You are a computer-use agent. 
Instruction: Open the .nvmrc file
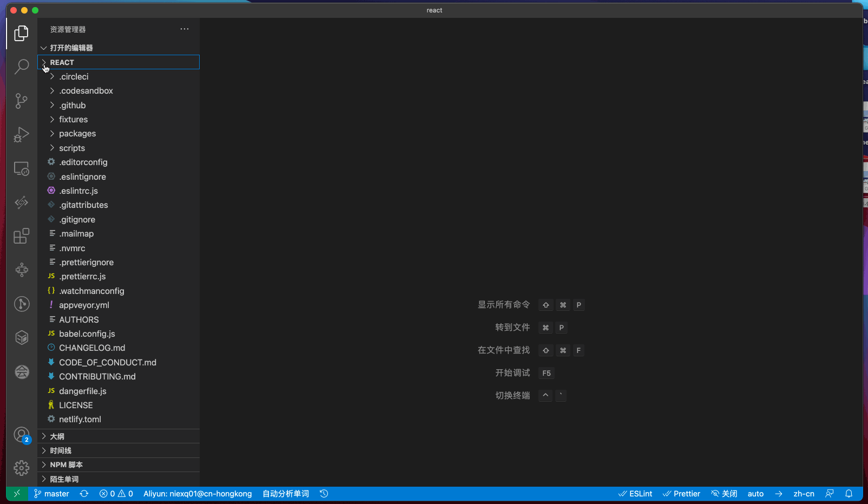(x=119, y=248)
